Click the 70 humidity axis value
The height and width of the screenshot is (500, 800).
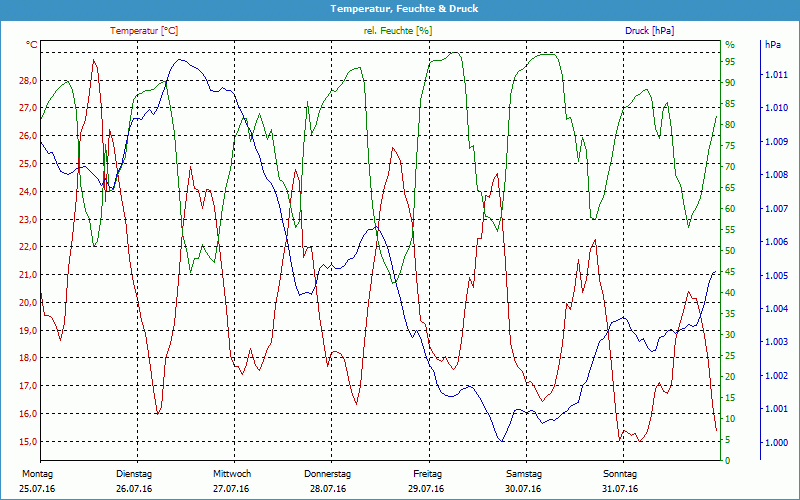pyautogui.click(x=730, y=166)
